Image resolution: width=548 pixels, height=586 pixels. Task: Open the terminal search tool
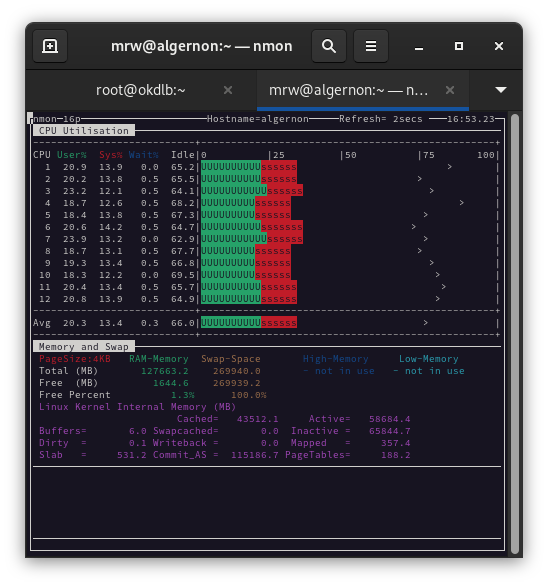[x=329, y=46]
